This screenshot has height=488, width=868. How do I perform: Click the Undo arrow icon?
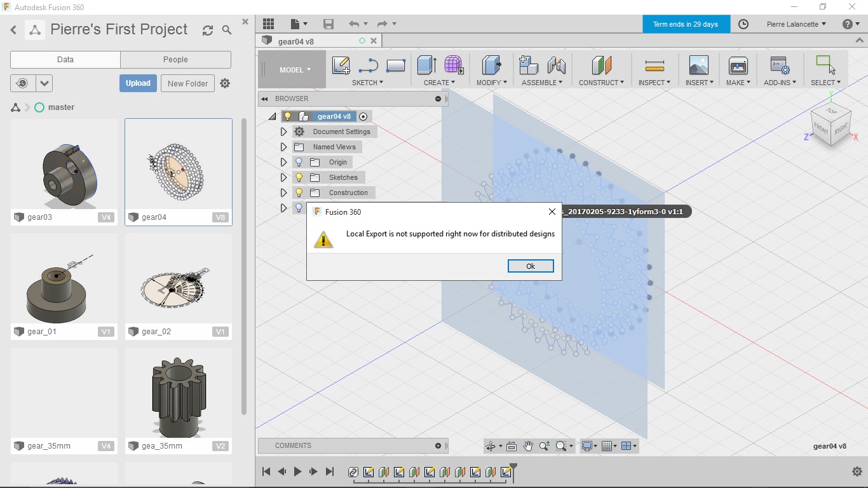point(354,24)
